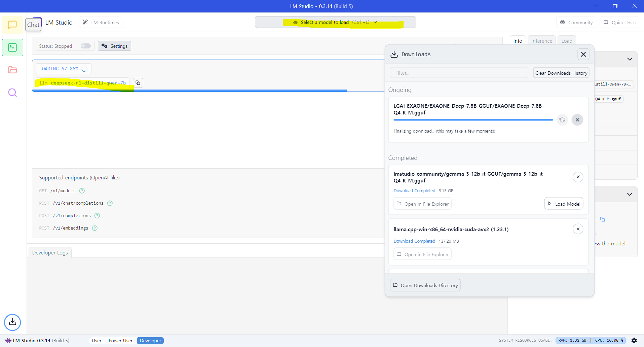644x347 pixels.
Task: Click Clear Downloads History
Action: pos(561,73)
